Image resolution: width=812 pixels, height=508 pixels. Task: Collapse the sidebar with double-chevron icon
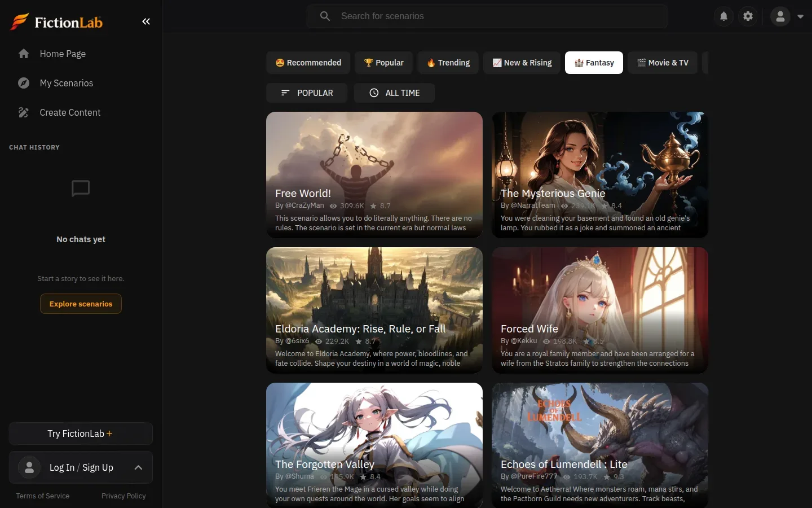click(x=146, y=21)
